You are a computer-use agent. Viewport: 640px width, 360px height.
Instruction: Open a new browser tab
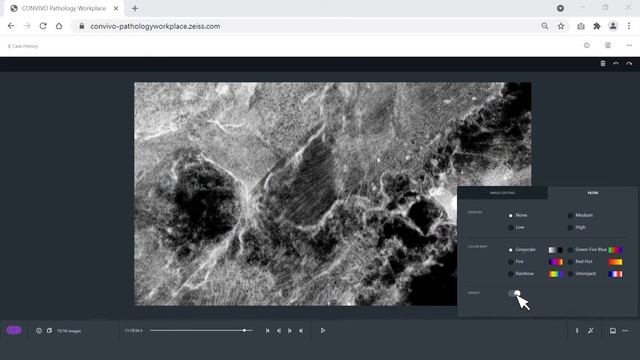point(135,8)
